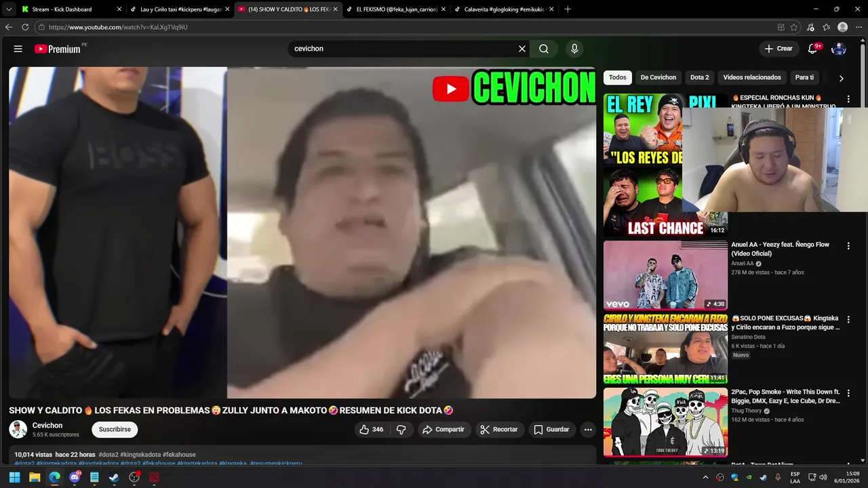The width and height of the screenshot is (868, 488).
Task: Open Dota 2 from the taskbar
Action: pyautogui.click(x=154, y=477)
